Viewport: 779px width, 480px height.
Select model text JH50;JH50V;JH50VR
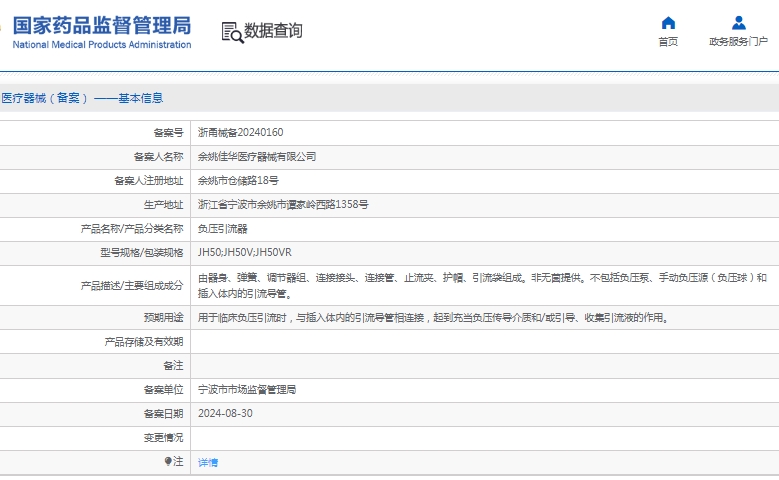(244, 252)
